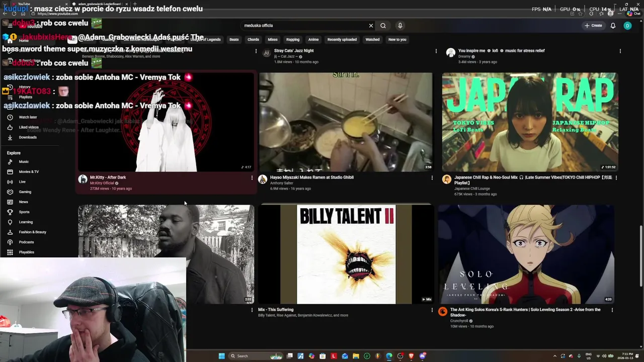Image resolution: width=644 pixels, height=362 pixels.
Task: Open the Crunchyroll channel avatar
Action: pyautogui.click(x=443, y=312)
